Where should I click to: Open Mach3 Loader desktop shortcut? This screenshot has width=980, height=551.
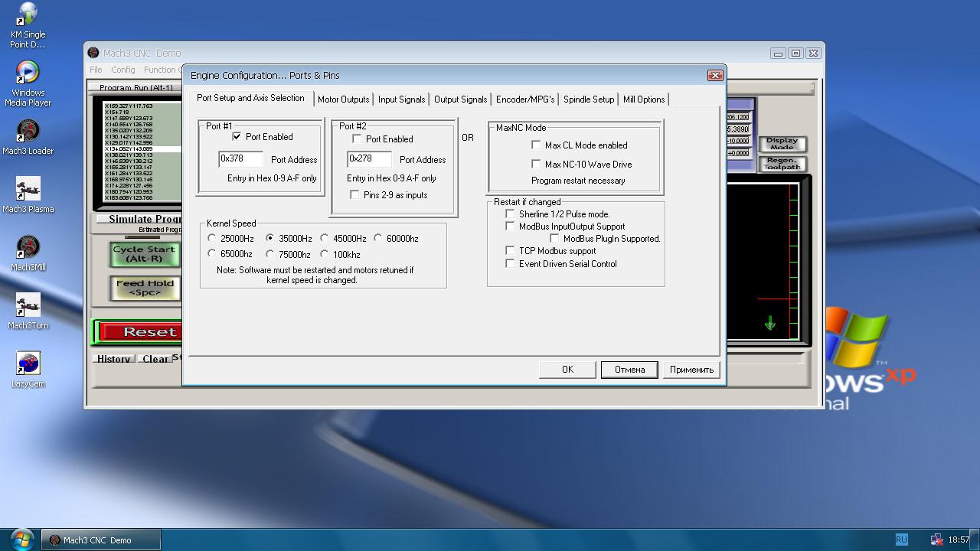tap(28, 138)
